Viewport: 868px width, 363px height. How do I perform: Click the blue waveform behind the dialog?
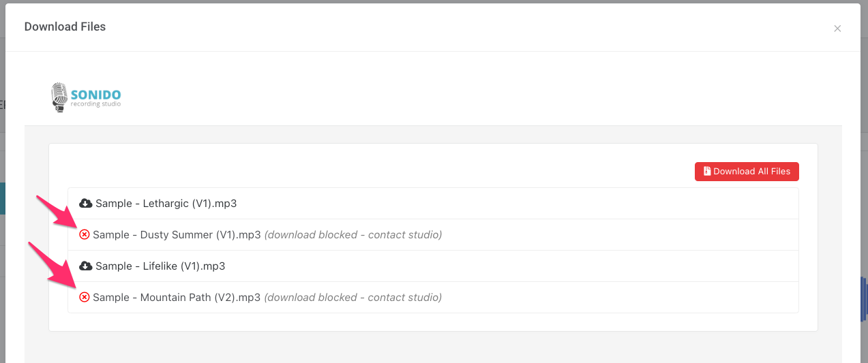click(863, 296)
